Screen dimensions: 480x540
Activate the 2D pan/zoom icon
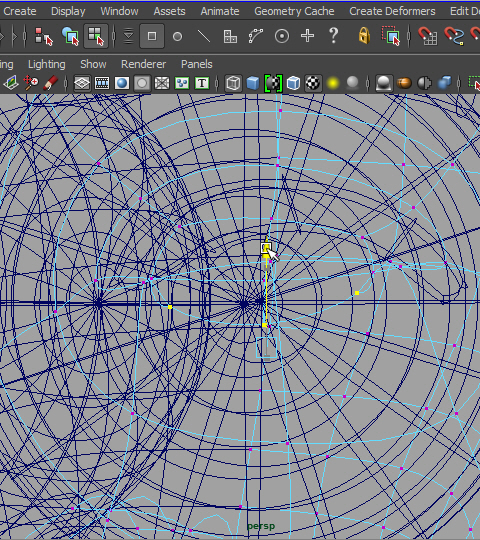[x=30, y=83]
